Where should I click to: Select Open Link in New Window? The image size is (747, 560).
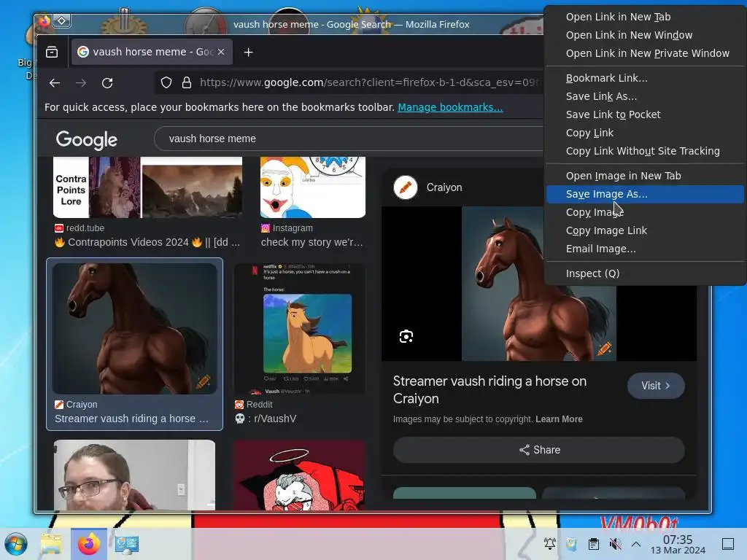(x=645, y=35)
